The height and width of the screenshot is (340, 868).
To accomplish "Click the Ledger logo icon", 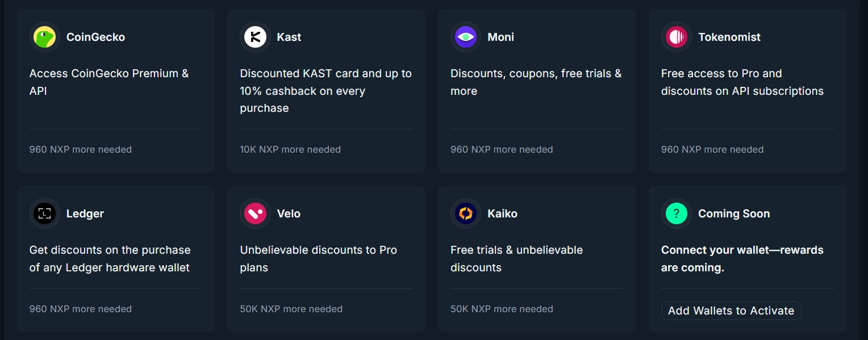I will click(44, 213).
